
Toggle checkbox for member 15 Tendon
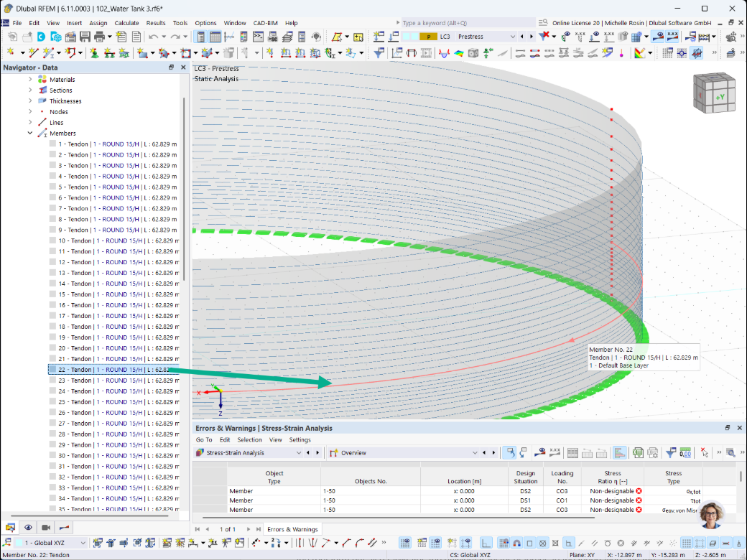pyautogui.click(x=53, y=294)
